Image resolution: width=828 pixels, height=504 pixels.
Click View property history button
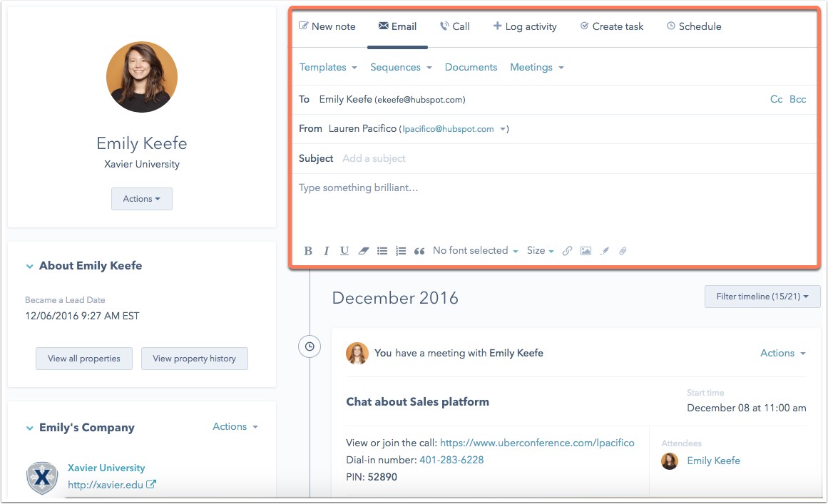tap(194, 359)
